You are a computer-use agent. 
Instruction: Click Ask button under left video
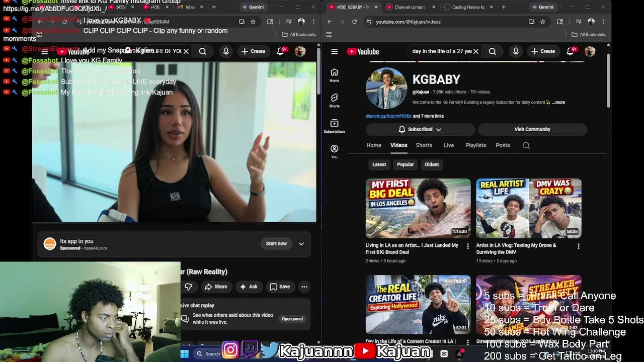249,287
